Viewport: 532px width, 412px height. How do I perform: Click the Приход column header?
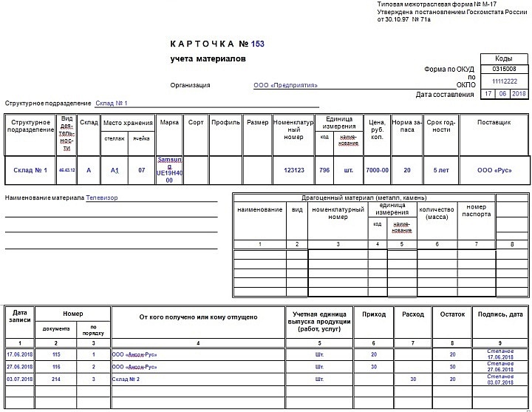click(x=374, y=314)
